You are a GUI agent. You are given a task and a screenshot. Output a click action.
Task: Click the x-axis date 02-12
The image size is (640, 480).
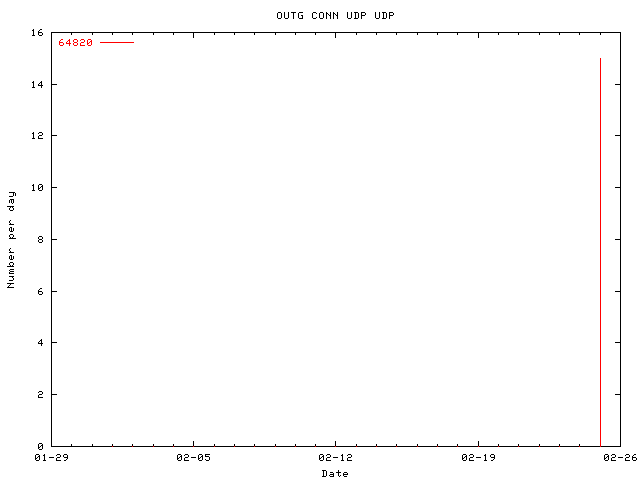click(x=336, y=458)
